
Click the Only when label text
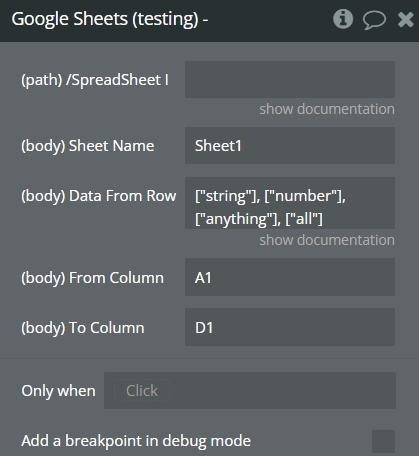58,391
